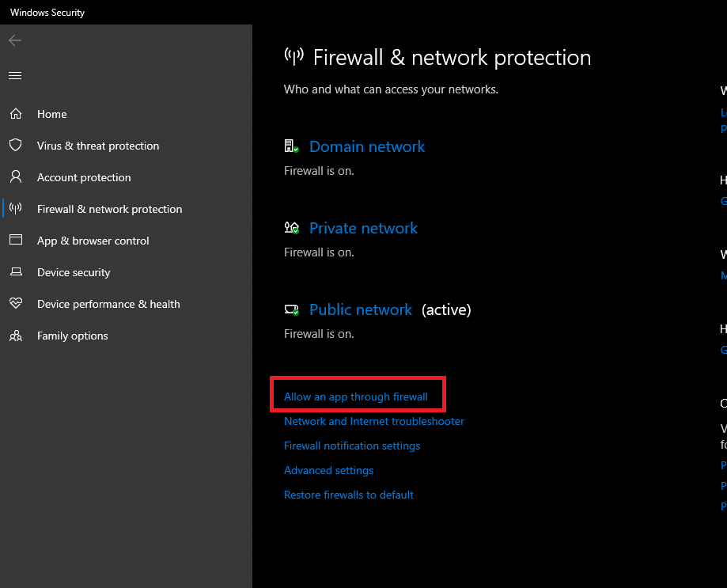The image size is (727, 588).
Task: Click the Device security laptop icon
Action: pyautogui.click(x=15, y=272)
